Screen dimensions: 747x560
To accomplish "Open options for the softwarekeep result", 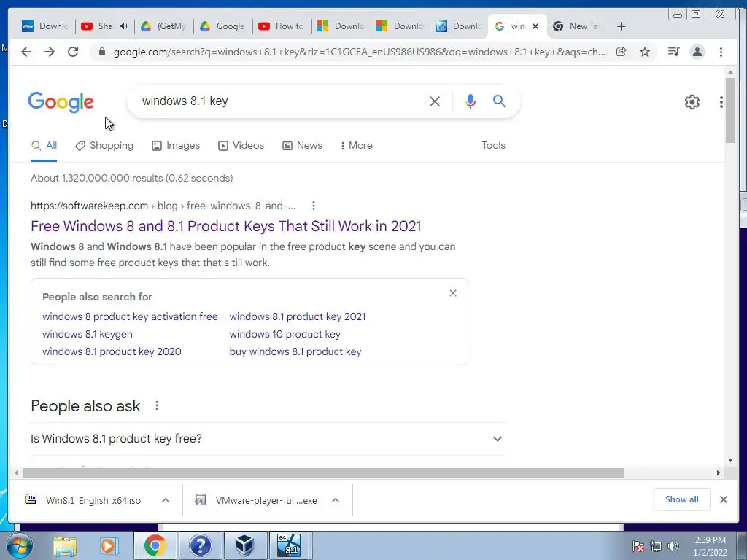I will pos(313,206).
